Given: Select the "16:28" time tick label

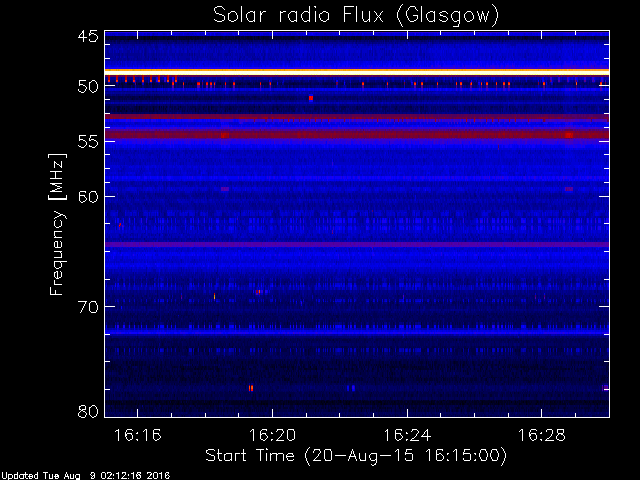Looking at the screenshot, I should 542,435.
